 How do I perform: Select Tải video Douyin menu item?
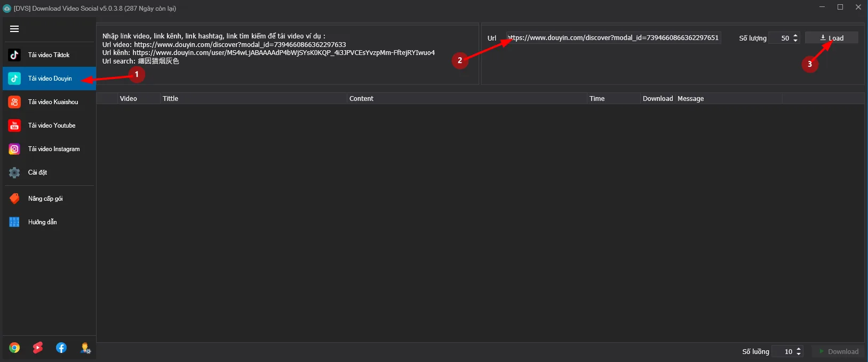pyautogui.click(x=49, y=78)
